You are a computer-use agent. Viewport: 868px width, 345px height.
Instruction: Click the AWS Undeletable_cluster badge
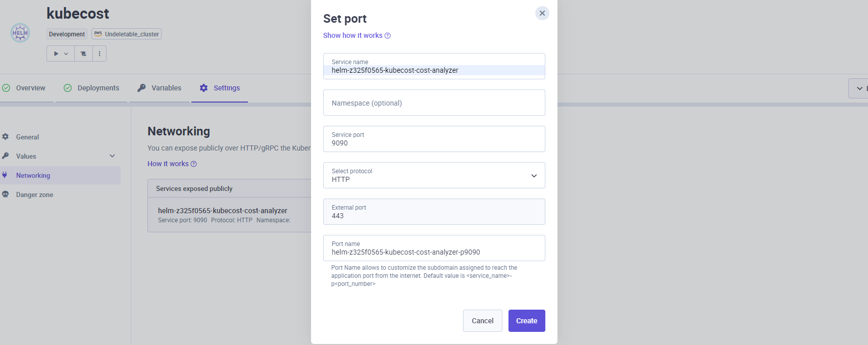click(x=126, y=34)
